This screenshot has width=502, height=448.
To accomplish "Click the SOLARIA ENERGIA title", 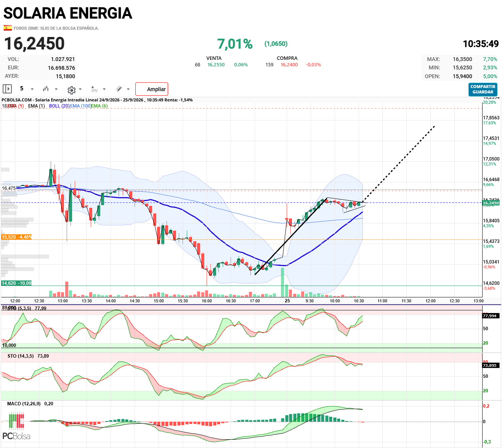I will [x=68, y=13].
